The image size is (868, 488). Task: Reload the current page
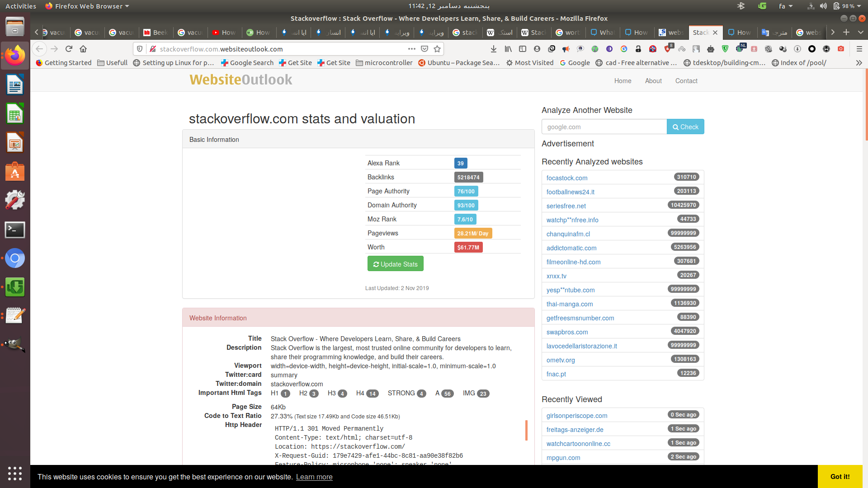coord(69,49)
